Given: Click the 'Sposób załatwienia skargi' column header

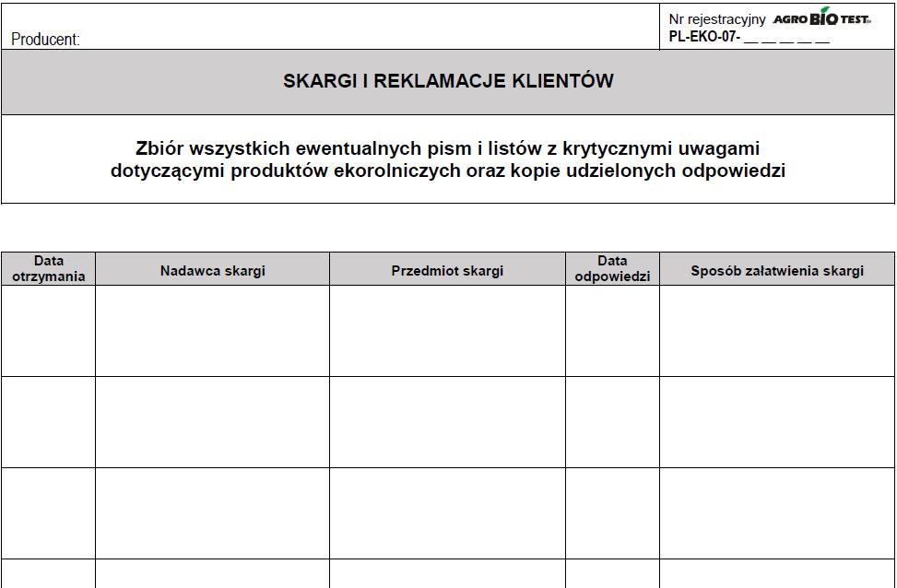Looking at the screenshot, I should pyautogui.click(x=777, y=269).
